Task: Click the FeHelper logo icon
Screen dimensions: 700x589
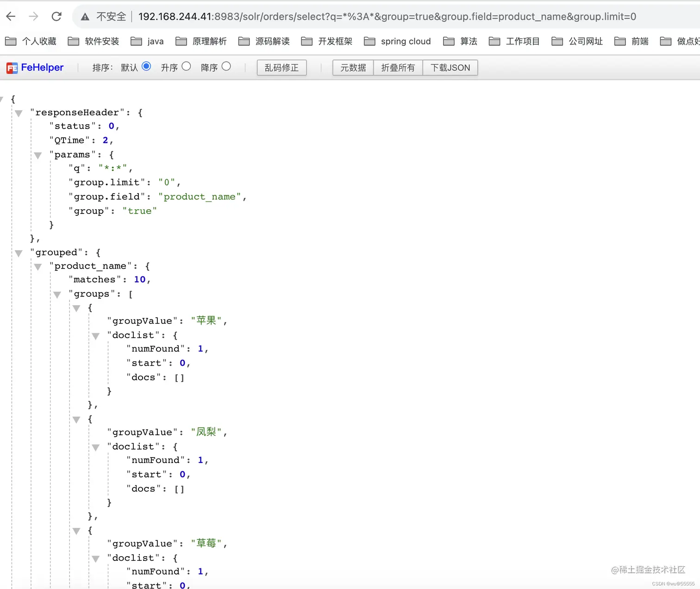Action: pyautogui.click(x=12, y=68)
